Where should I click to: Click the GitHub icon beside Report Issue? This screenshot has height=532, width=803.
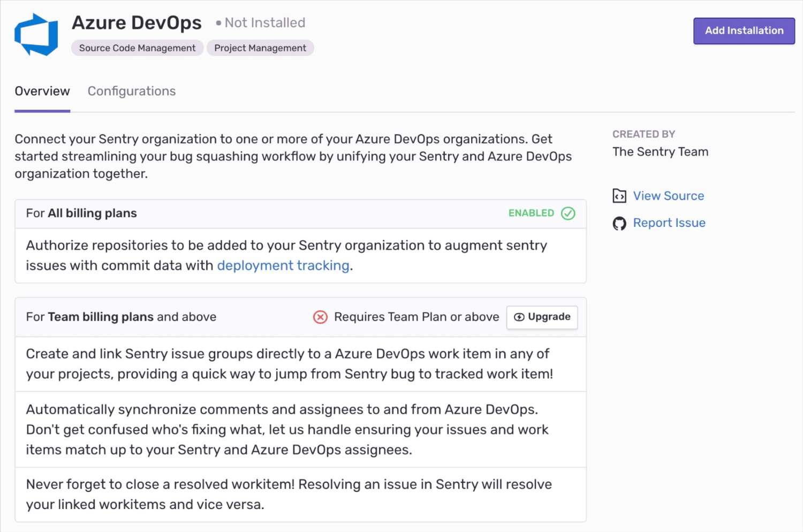(619, 223)
